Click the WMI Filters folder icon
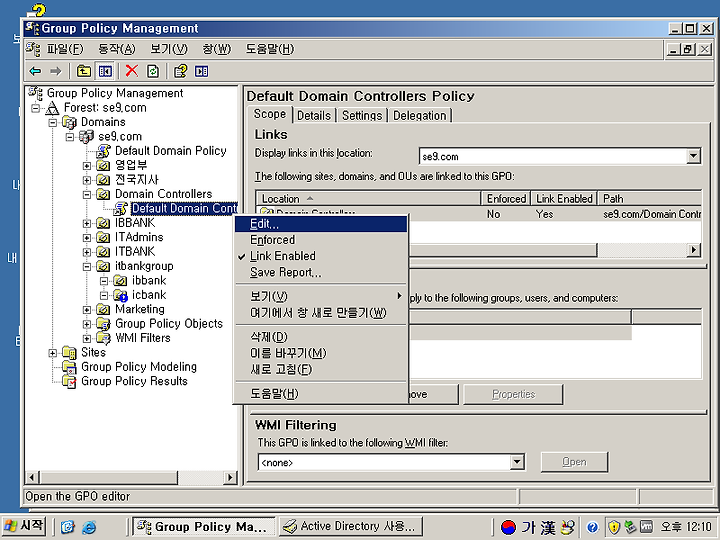Viewport: 720px width, 540px height. click(x=104, y=338)
